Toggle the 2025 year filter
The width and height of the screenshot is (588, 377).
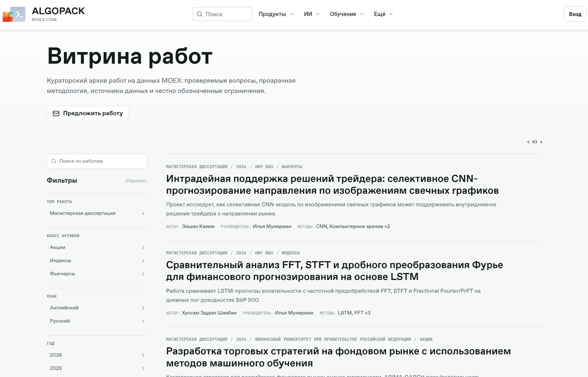point(97,368)
